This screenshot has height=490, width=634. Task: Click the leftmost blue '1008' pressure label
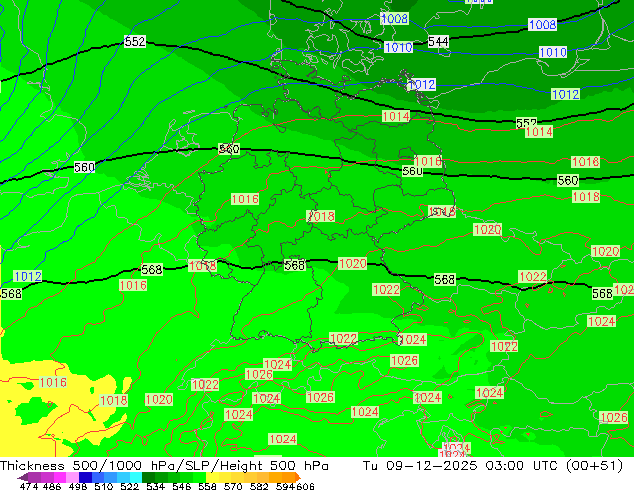coord(395,19)
